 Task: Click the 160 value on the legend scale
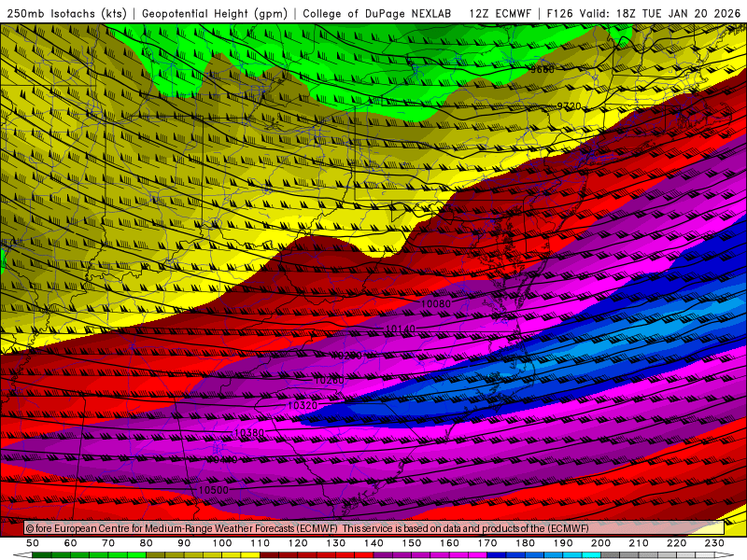449,543
